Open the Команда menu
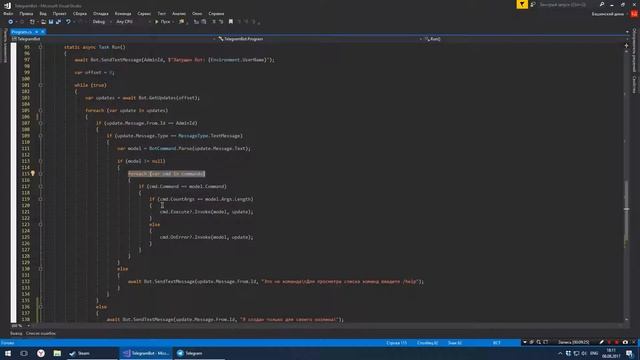Screen dimensions: 640x360 click(x=123, y=13)
